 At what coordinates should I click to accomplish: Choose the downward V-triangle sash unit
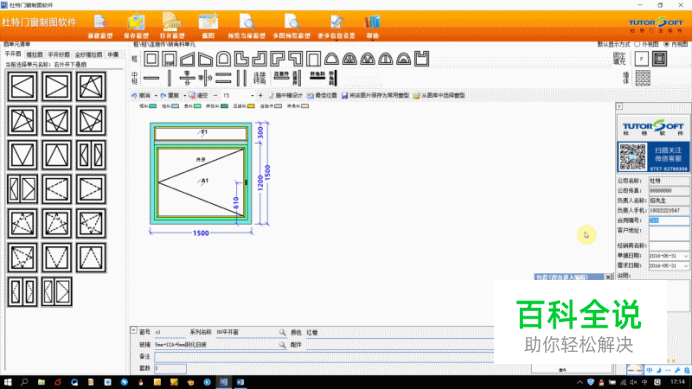[x=22, y=155]
